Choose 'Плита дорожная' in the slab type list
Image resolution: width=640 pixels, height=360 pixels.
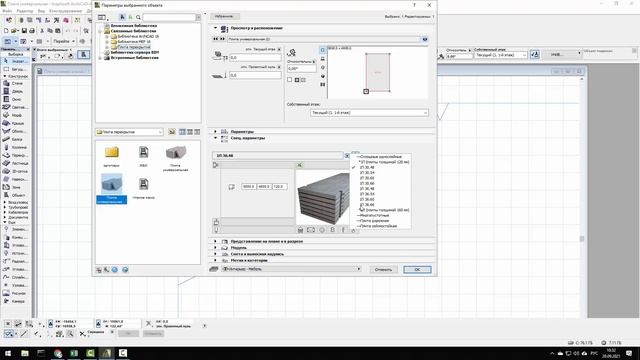point(374,220)
